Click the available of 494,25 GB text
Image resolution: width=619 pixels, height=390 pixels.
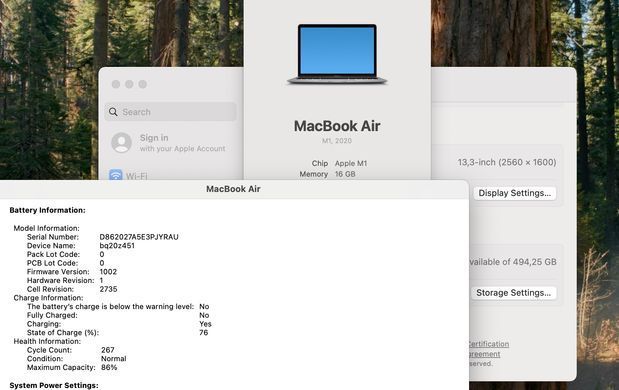tap(513, 262)
